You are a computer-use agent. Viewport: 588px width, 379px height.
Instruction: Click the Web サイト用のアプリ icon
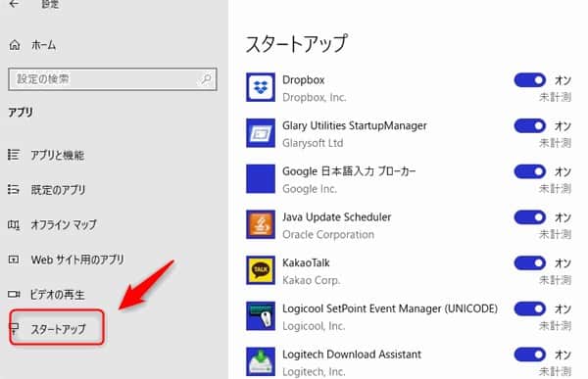coord(14,260)
